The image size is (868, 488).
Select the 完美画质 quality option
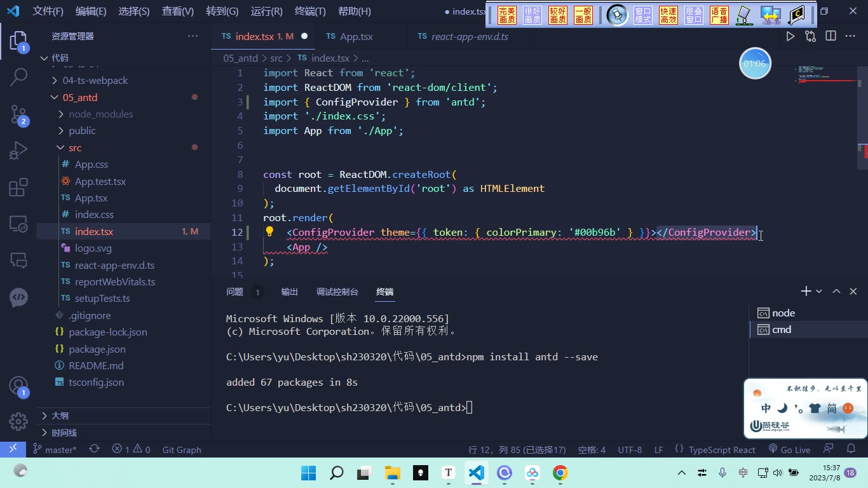pyautogui.click(x=507, y=15)
